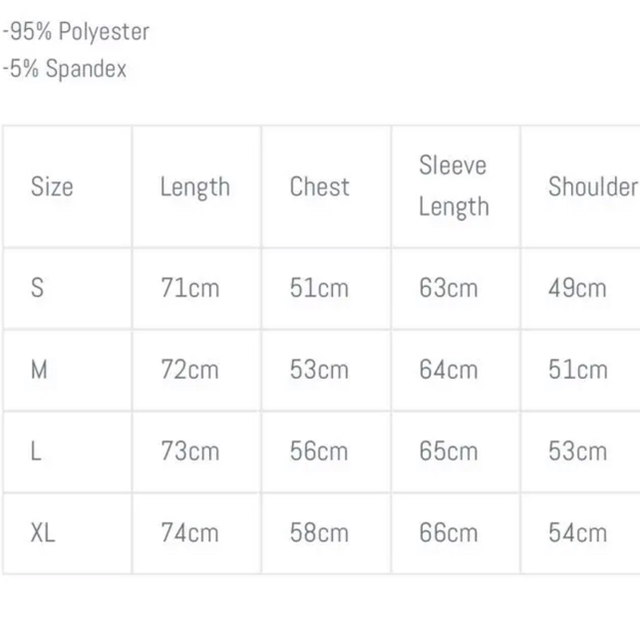Viewport: 640px width, 640px height.
Task: Select the M size row label
Action: (x=39, y=369)
